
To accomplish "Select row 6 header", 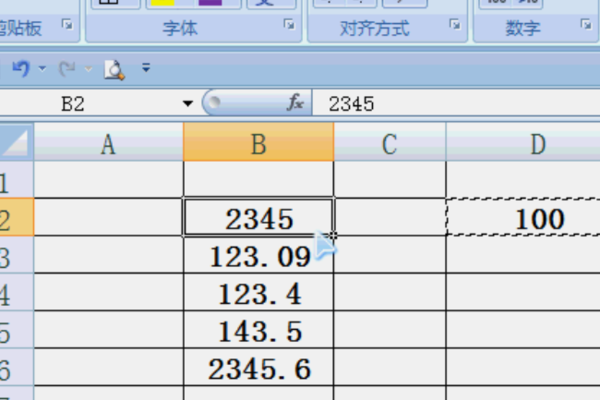I will coord(16,367).
